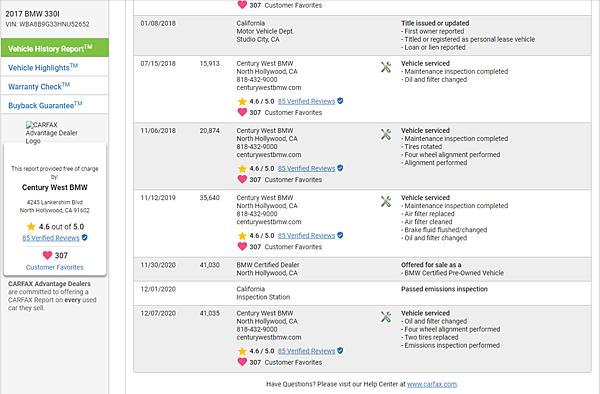Click the blue verified shield in the 07/15/2018 entry

click(340, 101)
